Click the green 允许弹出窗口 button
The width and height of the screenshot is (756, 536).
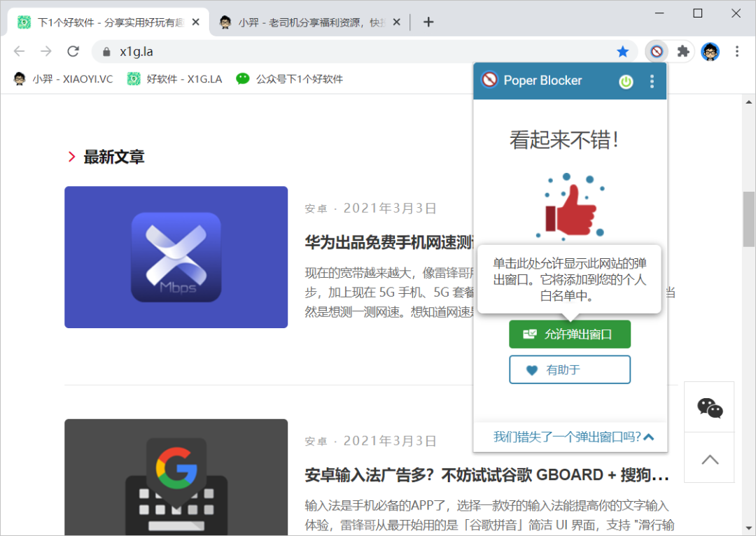point(569,334)
